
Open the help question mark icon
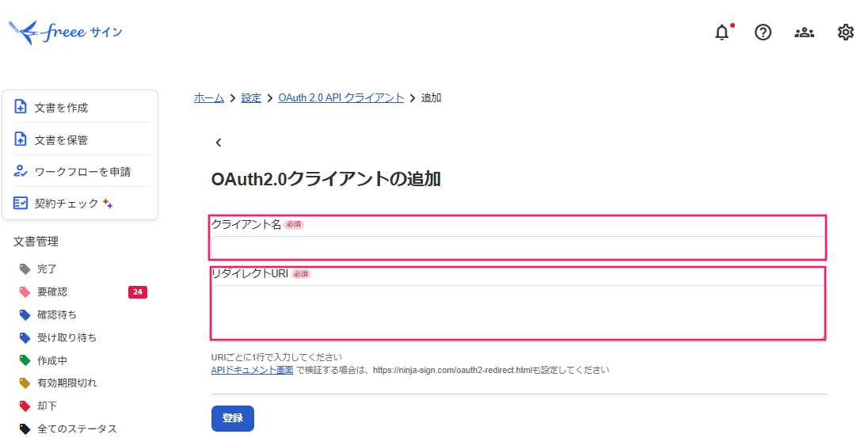pyautogui.click(x=763, y=32)
